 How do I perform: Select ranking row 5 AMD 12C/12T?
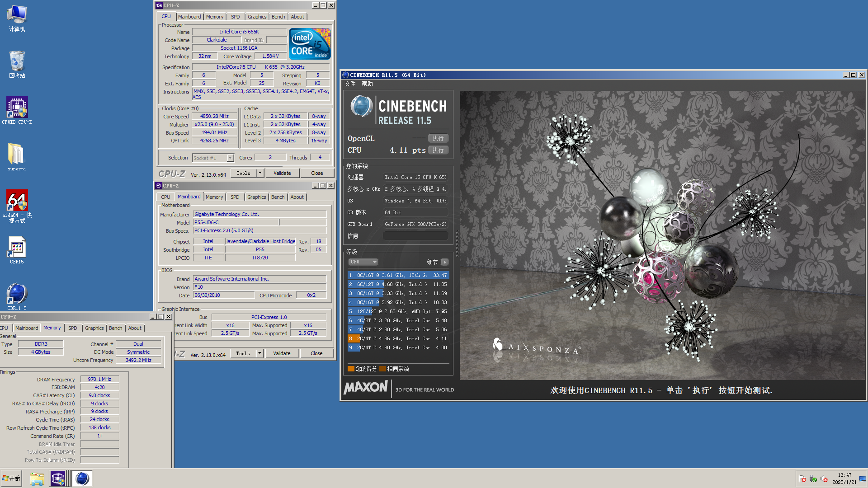tap(398, 311)
